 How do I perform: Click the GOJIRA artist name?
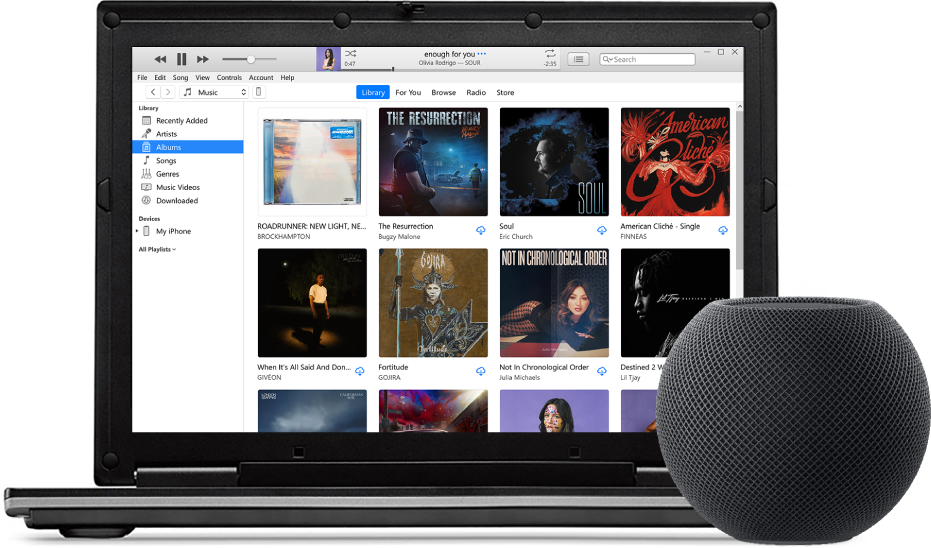point(390,378)
